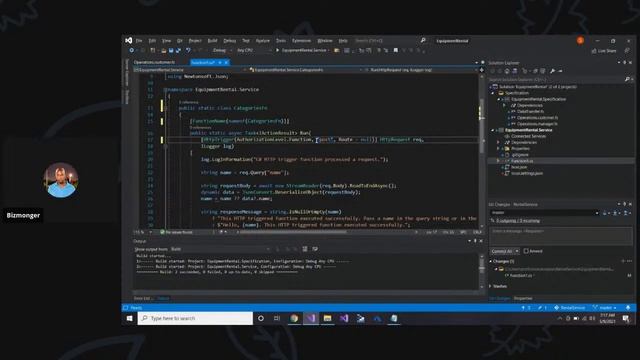Screen dimensions: 640x360
Task: Click the editor vertical scrollbar
Action: [x=482, y=151]
